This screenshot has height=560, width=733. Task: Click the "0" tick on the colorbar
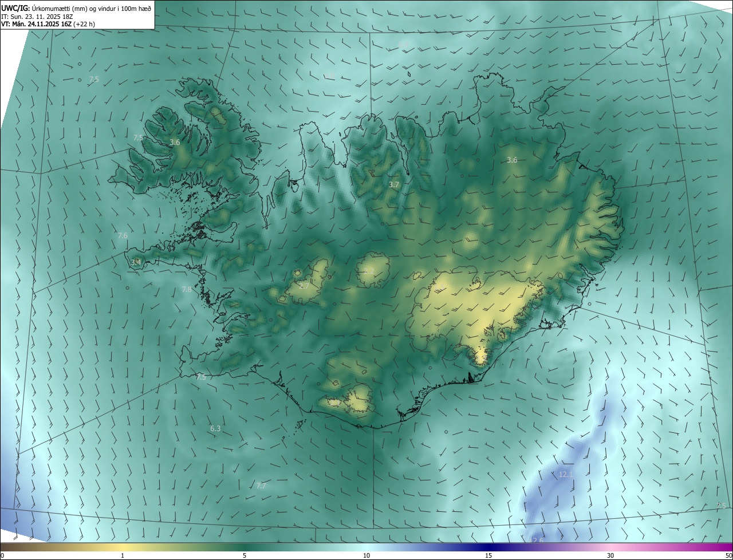pos(2,555)
